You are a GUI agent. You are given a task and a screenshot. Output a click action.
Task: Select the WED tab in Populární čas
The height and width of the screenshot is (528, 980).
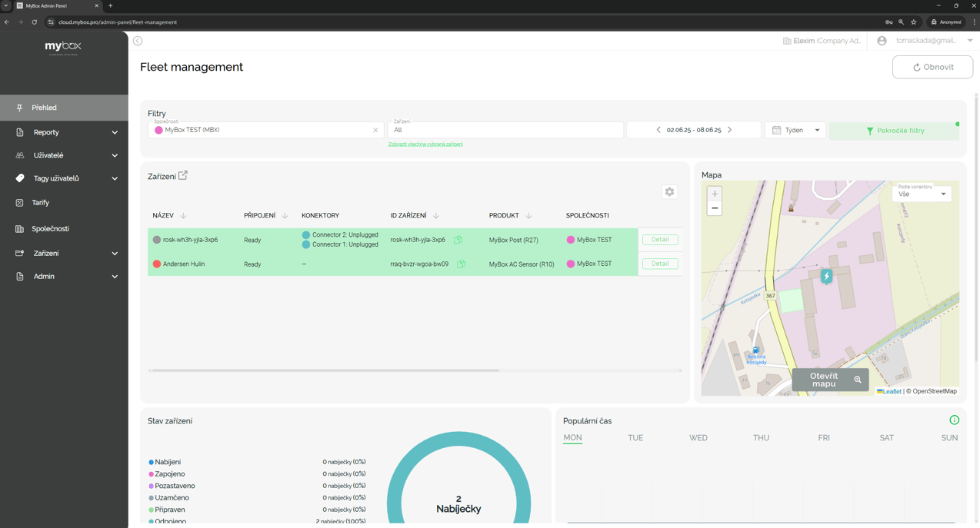coord(698,438)
